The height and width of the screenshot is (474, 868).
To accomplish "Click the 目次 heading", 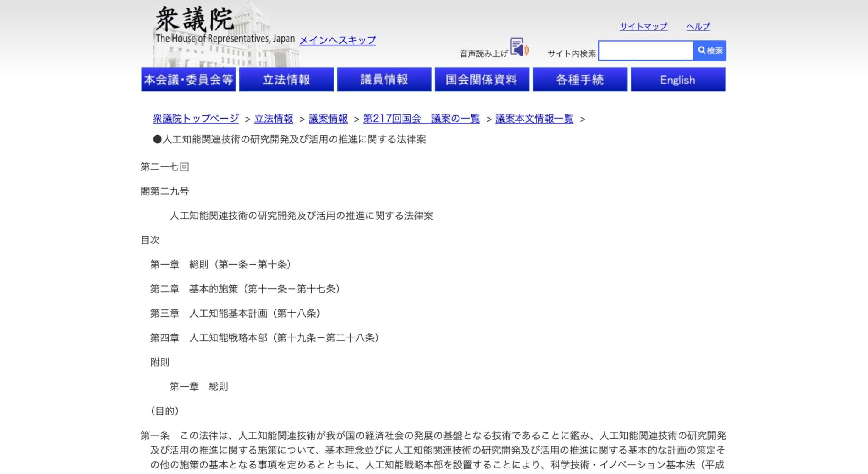I will [x=150, y=240].
